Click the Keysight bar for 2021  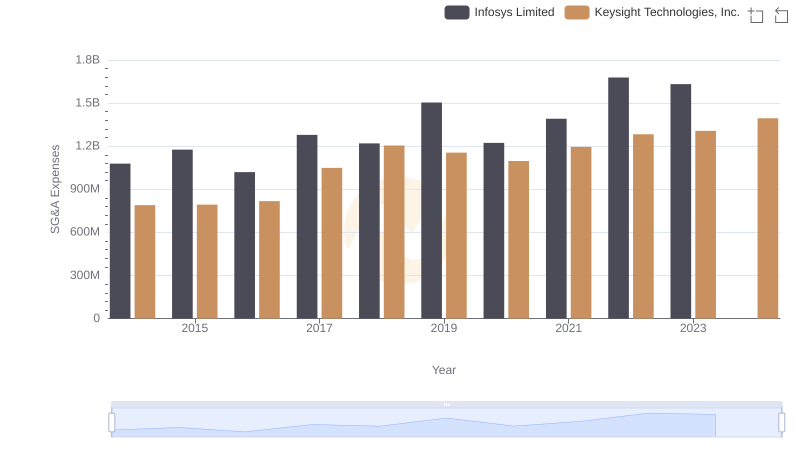click(x=581, y=233)
